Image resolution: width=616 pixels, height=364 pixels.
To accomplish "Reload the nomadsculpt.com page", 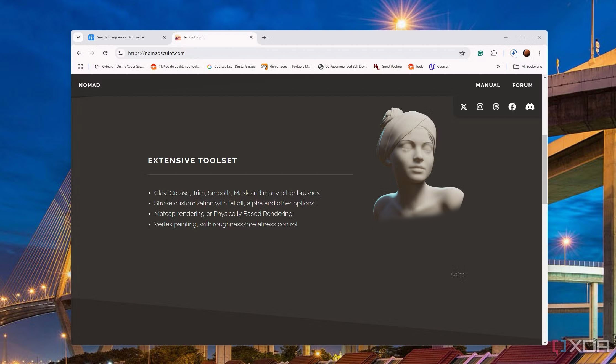I will [x=105, y=53].
